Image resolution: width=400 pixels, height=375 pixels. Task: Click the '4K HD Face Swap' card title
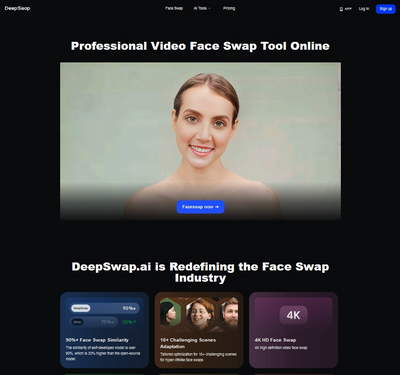click(x=275, y=340)
